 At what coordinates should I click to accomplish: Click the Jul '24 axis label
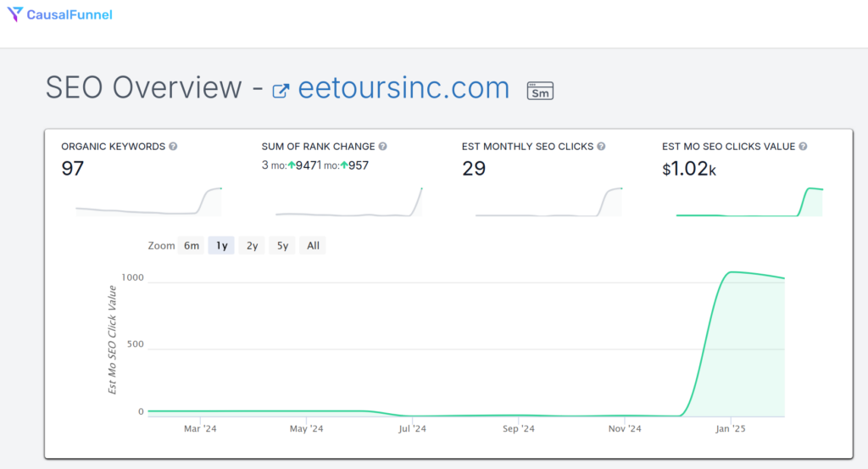coord(413,428)
